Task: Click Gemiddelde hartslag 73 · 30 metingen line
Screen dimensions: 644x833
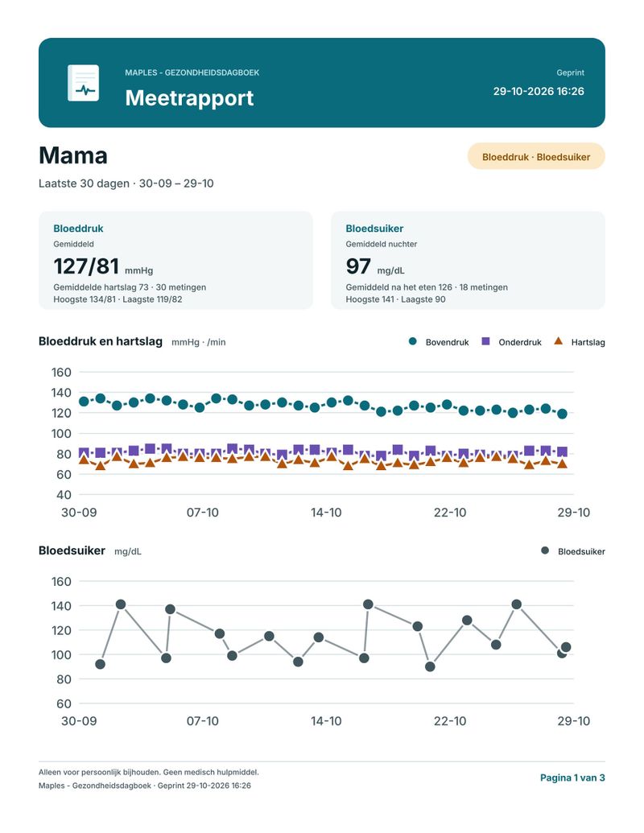Action: [130, 287]
